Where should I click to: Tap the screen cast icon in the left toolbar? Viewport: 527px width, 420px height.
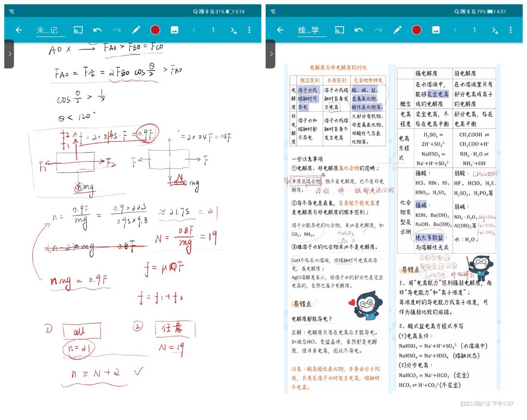click(x=79, y=30)
